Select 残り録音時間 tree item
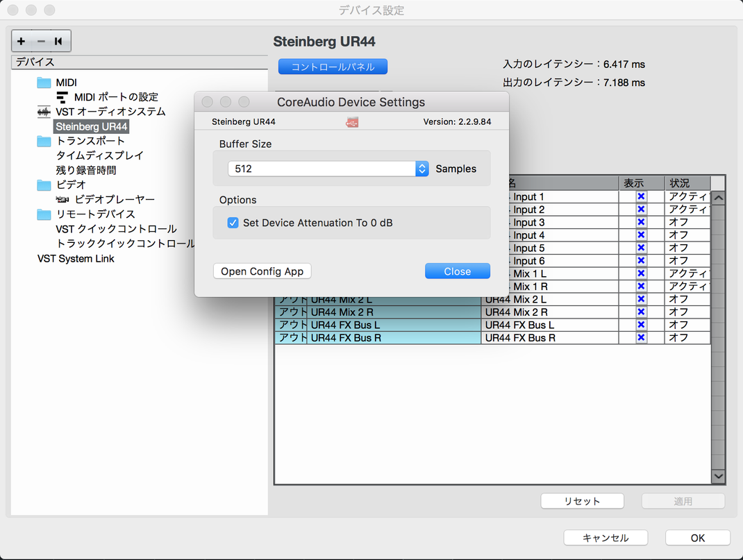743x560 pixels. [x=86, y=170]
